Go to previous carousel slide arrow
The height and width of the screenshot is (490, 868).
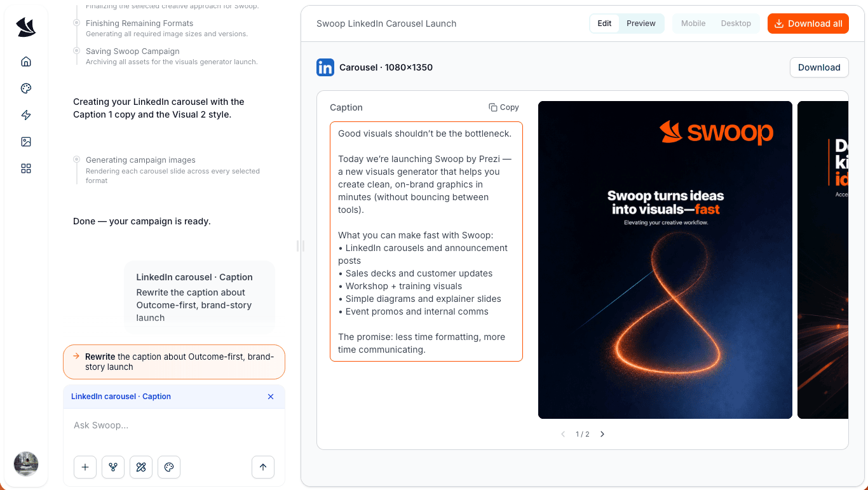pos(563,434)
